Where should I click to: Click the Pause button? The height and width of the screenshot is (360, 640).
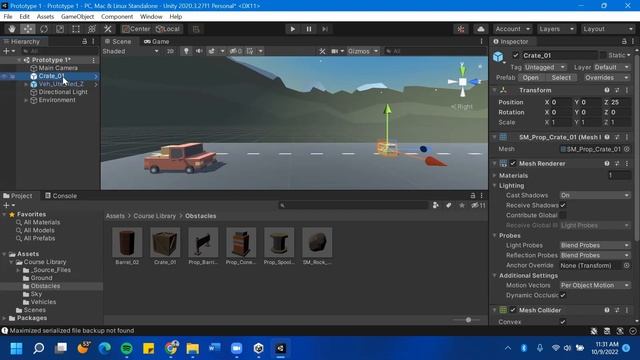[309, 29]
